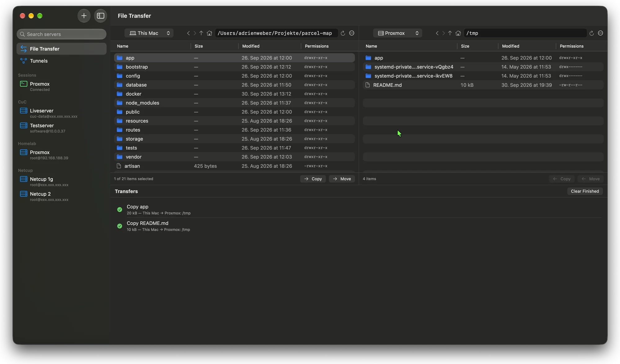Viewport: 620px width, 364px height.
Task: Move selected item to Proxmox
Action: pyautogui.click(x=342, y=179)
